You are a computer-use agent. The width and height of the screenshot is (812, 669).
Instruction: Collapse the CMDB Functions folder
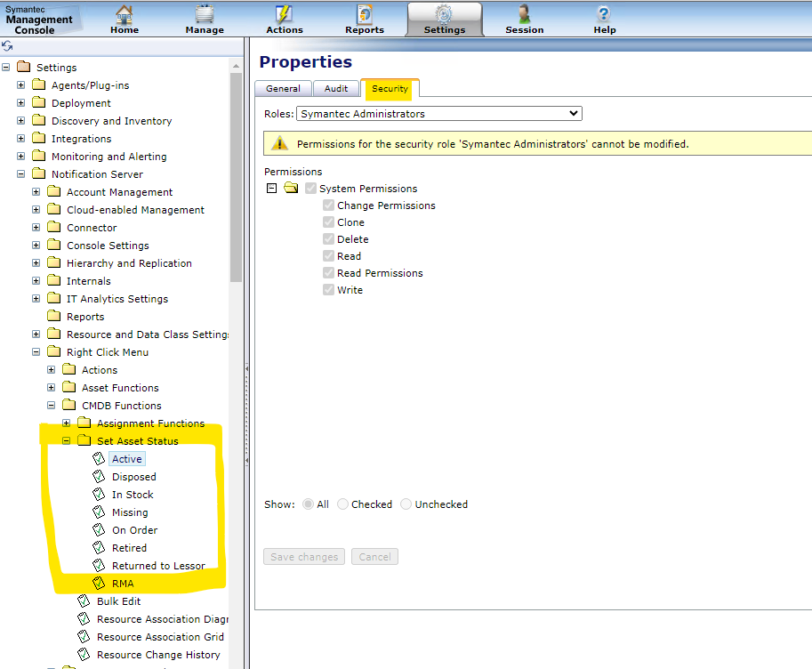[51, 406]
